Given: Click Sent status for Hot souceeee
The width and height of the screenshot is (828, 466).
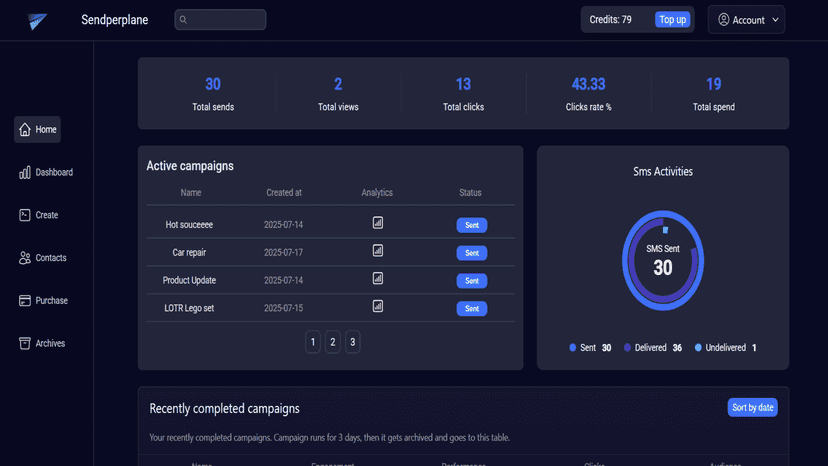Looking at the screenshot, I should (x=472, y=225).
